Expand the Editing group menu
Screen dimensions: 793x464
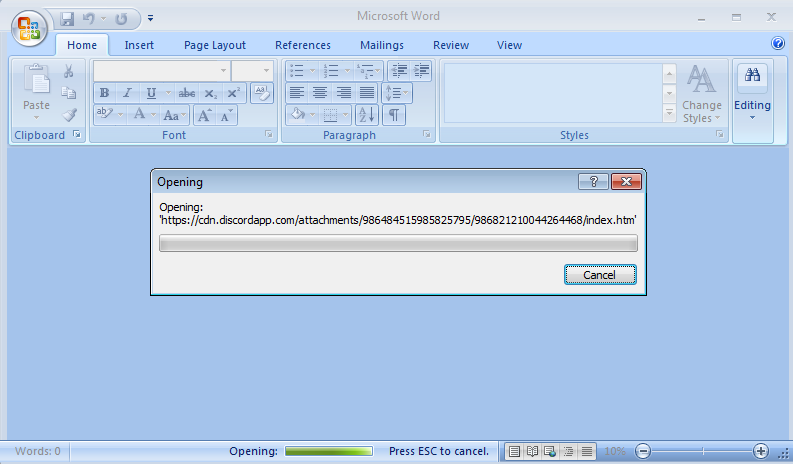[753, 101]
